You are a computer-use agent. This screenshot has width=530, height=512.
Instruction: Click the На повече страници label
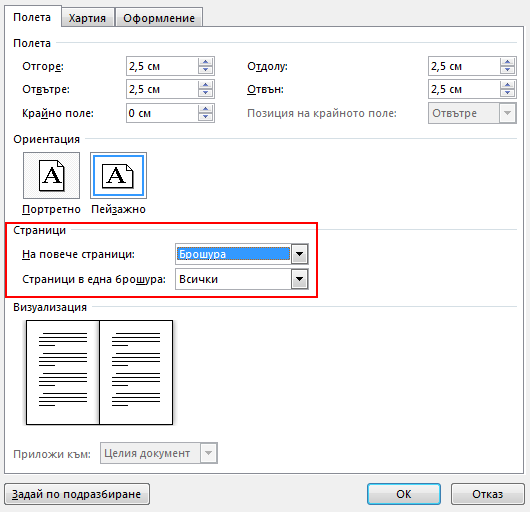click(x=78, y=254)
